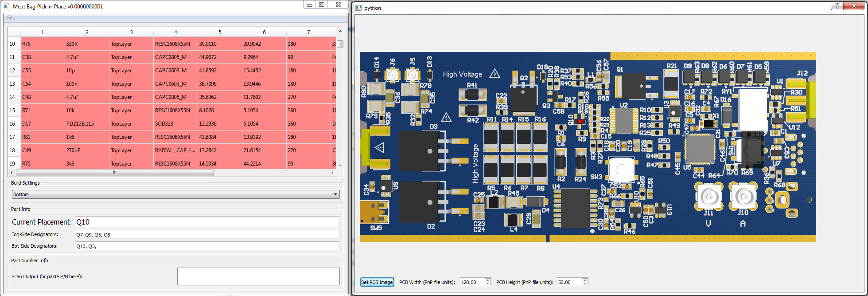The width and height of the screenshot is (868, 296).
Task: Click the D17 designator cell
Action: (43, 124)
